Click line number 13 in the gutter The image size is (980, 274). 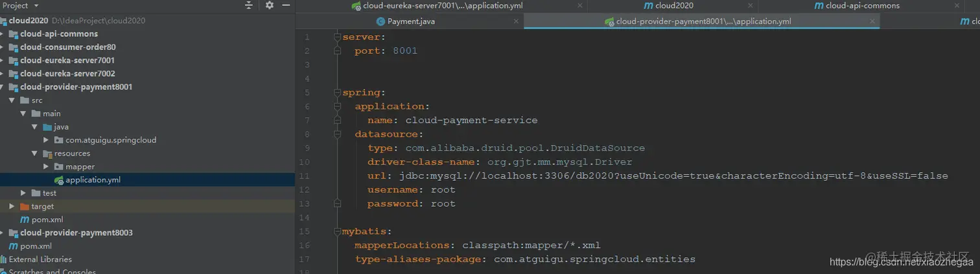305,204
